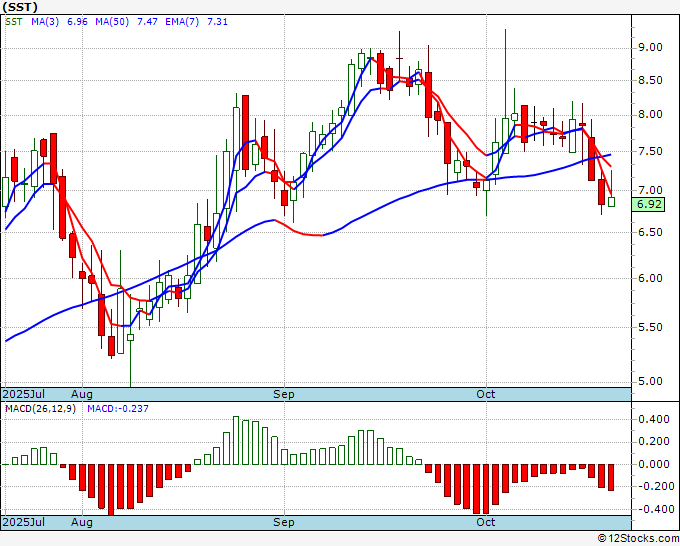Click the EMA(7) legend label

pos(182,22)
